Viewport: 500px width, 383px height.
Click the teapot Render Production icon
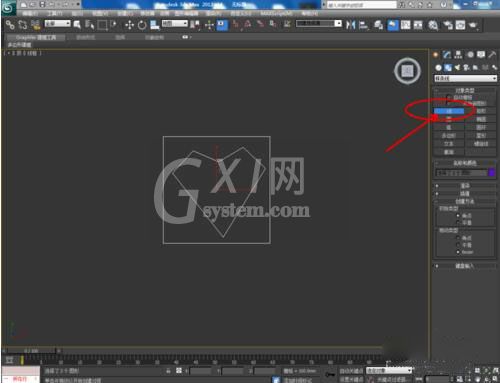point(473,25)
